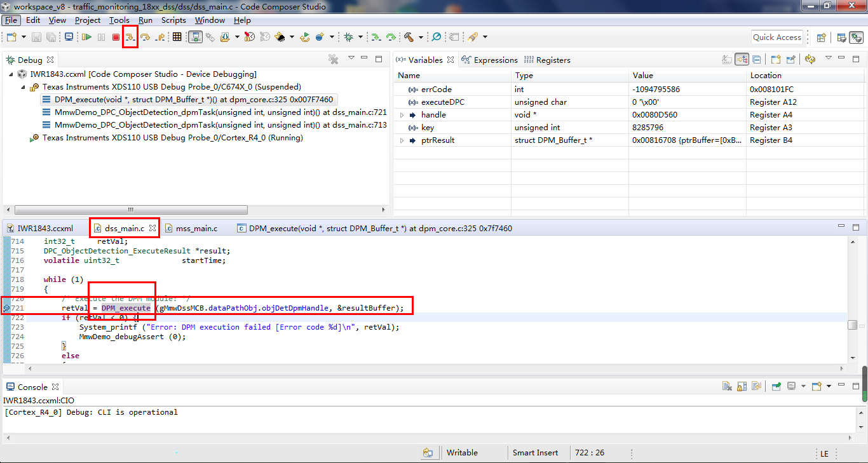Open the dpm_core.c DPM_execute editor tab
Screen dimensions: 868x463
pyautogui.click(x=375, y=228)
